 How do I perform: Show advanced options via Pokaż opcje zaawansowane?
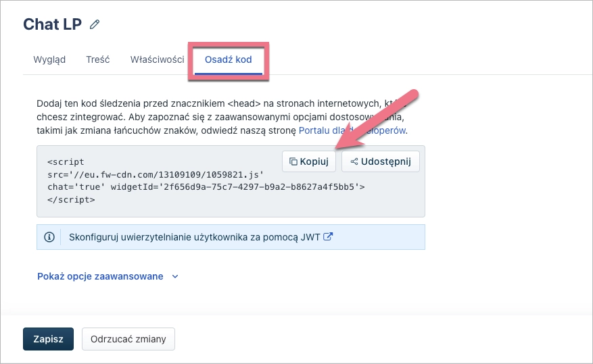(100, 276)
